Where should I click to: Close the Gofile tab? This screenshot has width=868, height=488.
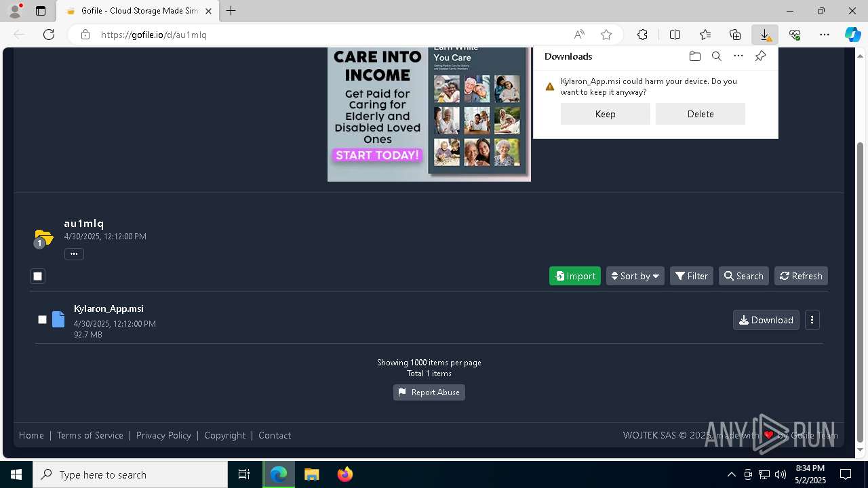coord(208,11)
